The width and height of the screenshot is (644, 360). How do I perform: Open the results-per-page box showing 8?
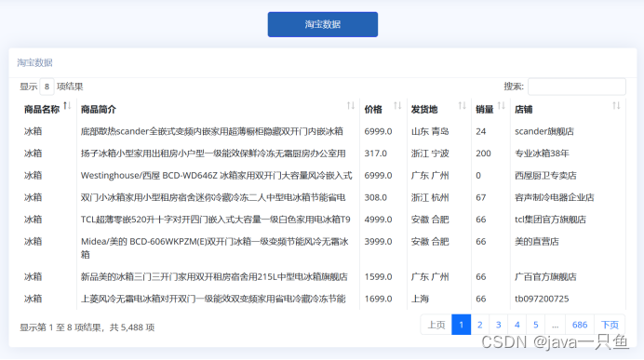[x=47, y=87]
